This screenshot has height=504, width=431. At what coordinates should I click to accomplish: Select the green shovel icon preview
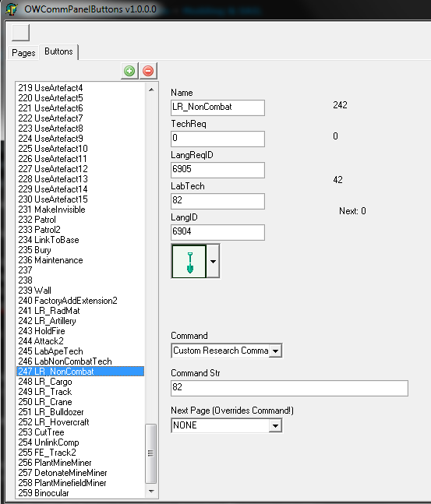189,261
